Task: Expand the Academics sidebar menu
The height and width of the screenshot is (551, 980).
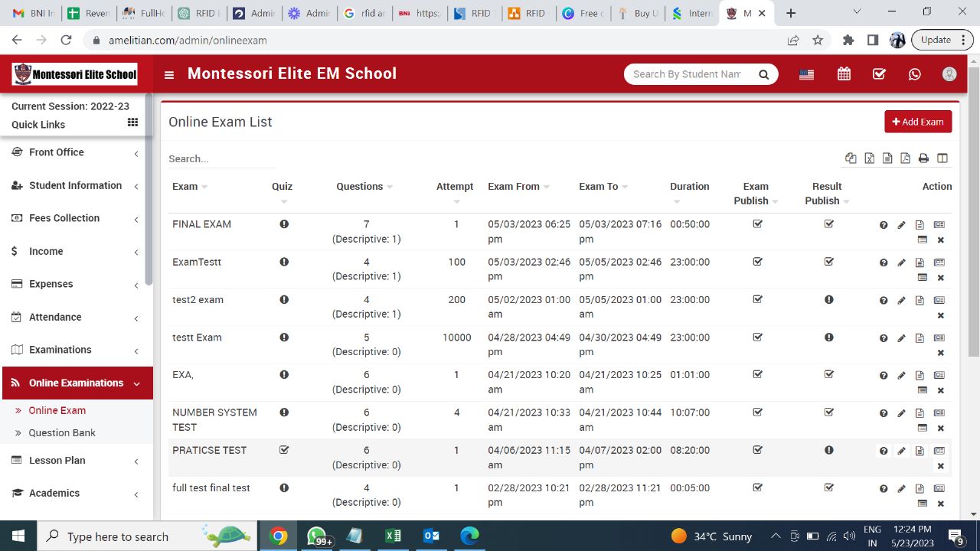Action: (x=77, y=494)
